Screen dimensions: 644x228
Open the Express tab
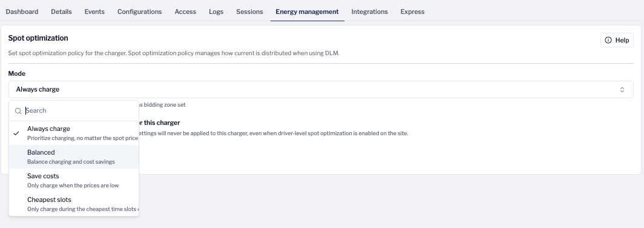(412, 12)
